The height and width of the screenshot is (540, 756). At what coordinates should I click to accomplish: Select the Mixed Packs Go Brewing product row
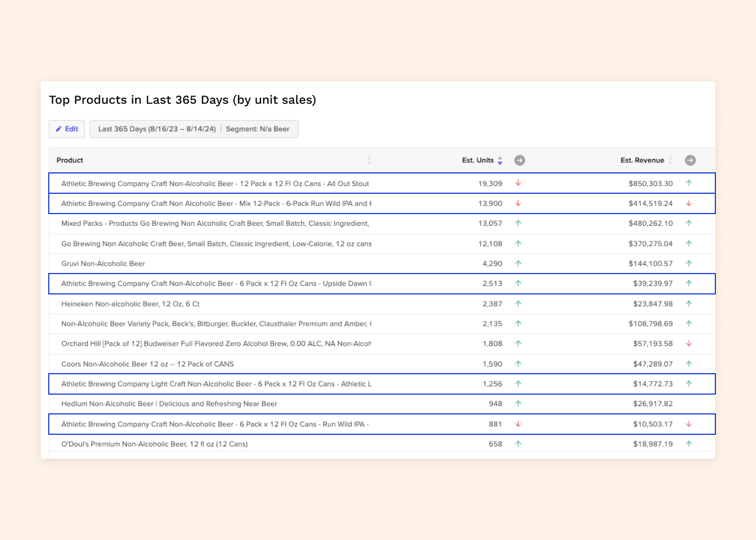[x=382, y=223]
